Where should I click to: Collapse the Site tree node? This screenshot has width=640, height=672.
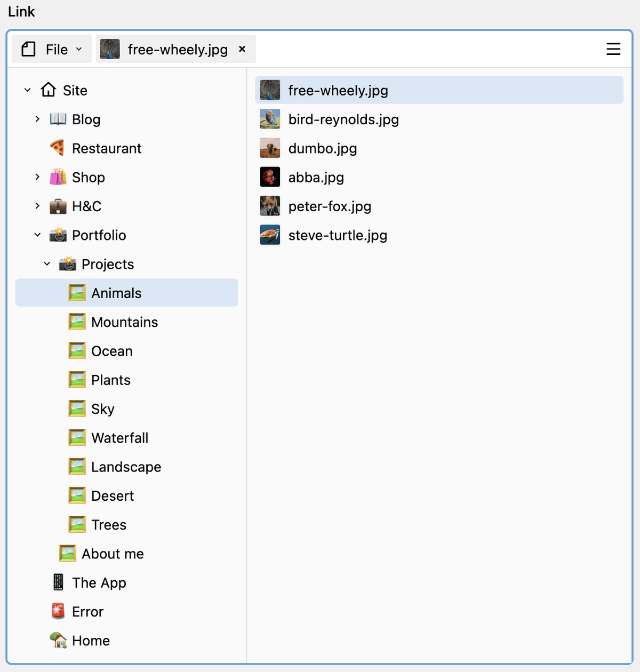pyautogui.click(x=28, y=90)
